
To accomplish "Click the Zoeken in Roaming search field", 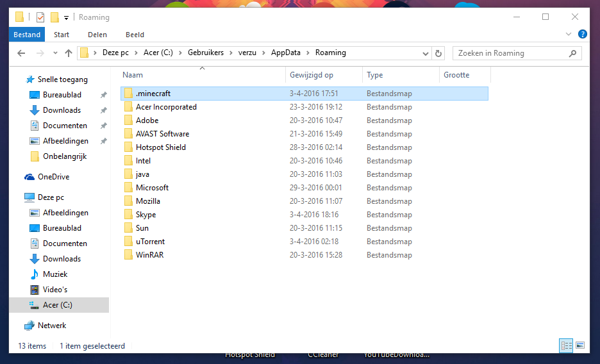I will (517, 53).
